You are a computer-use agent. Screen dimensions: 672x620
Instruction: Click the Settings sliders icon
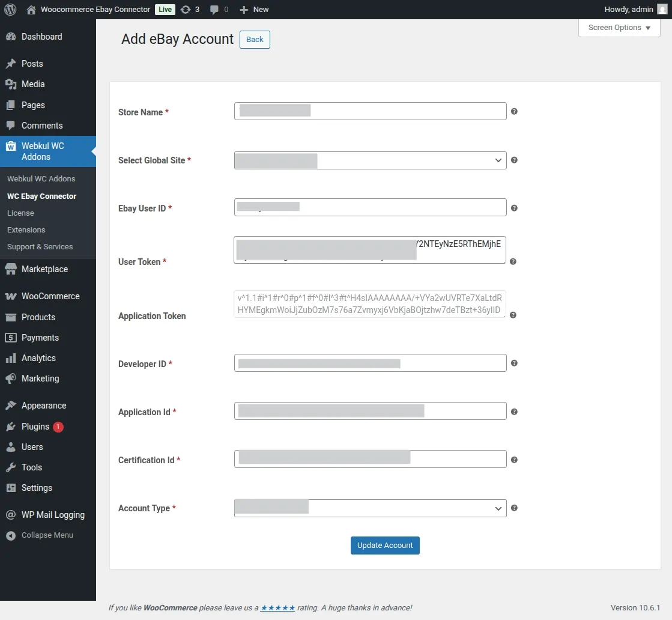[x=11, y=488]
